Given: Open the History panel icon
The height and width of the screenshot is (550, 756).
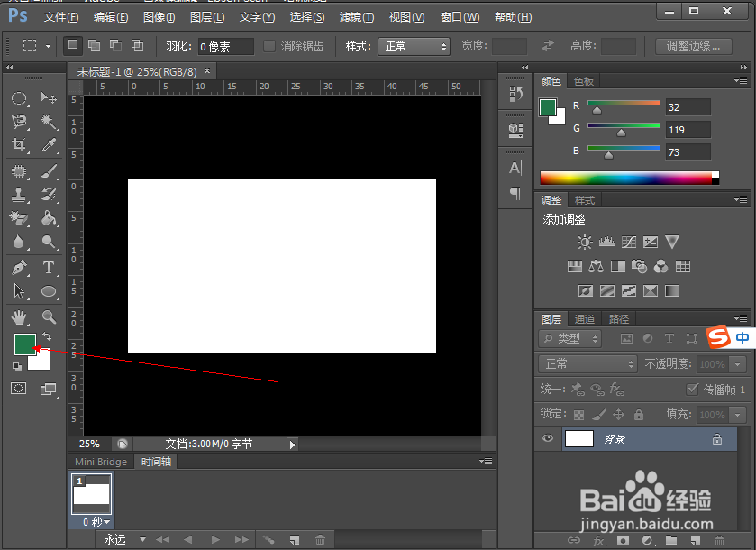Looking at the screenshot, I should click(515, 94).
